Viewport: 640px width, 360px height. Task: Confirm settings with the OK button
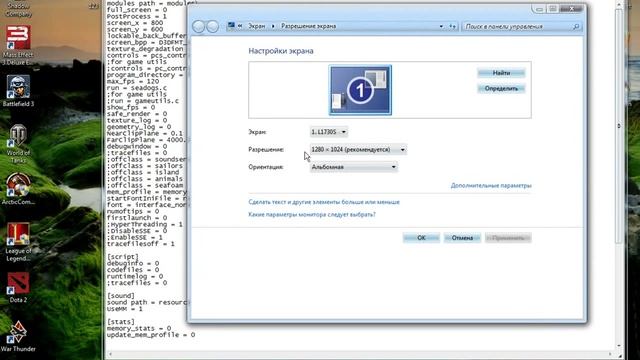[x=421, y=238]
